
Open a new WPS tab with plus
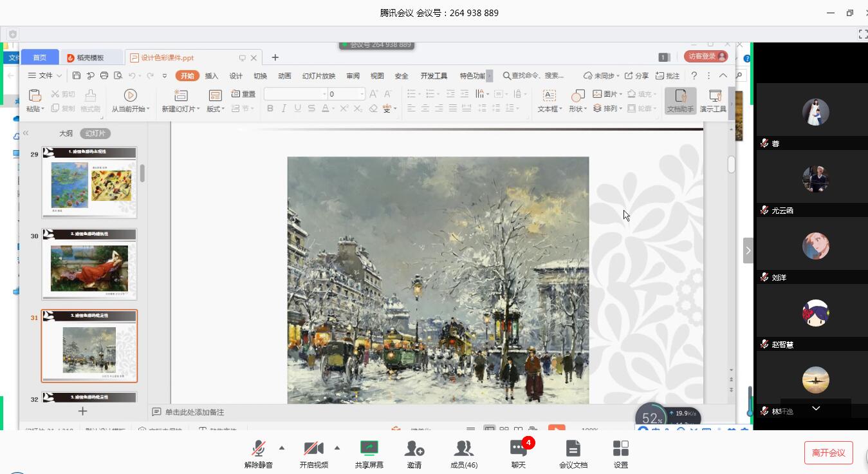point(275,57)
